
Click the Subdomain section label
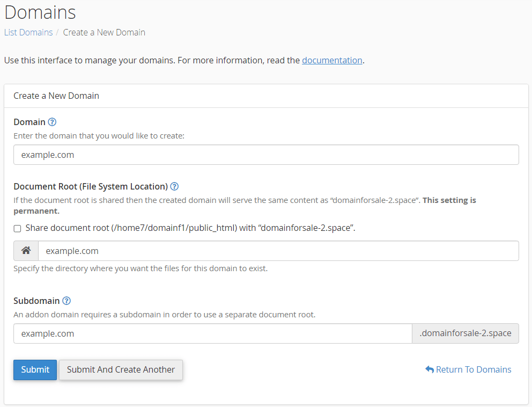(37, 301)
